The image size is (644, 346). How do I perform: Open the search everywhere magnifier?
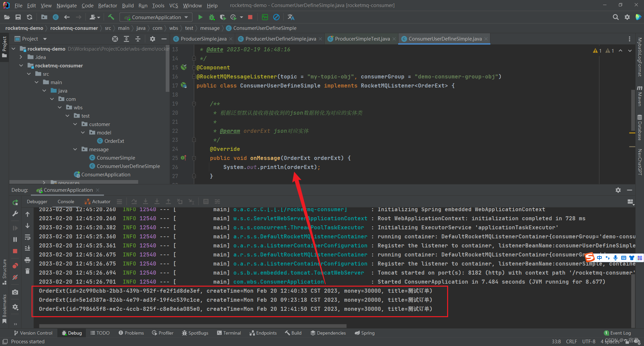615,17
